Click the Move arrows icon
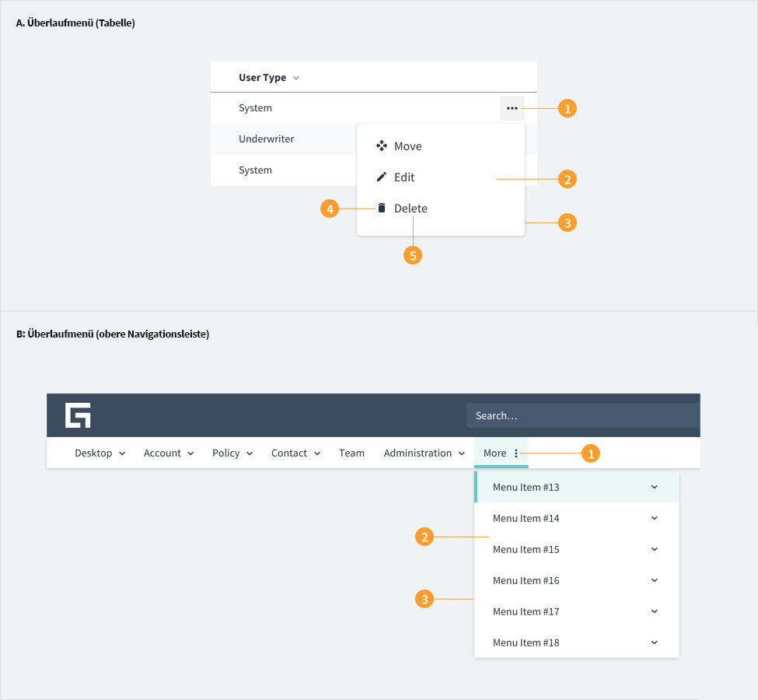This screenshot has height=700, width=758. coord(382,145)
